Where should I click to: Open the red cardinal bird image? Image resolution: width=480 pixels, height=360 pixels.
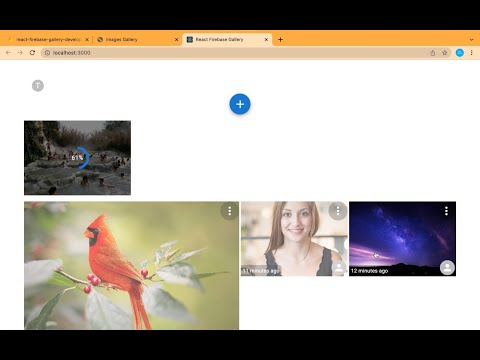click(x=131, y=265)
